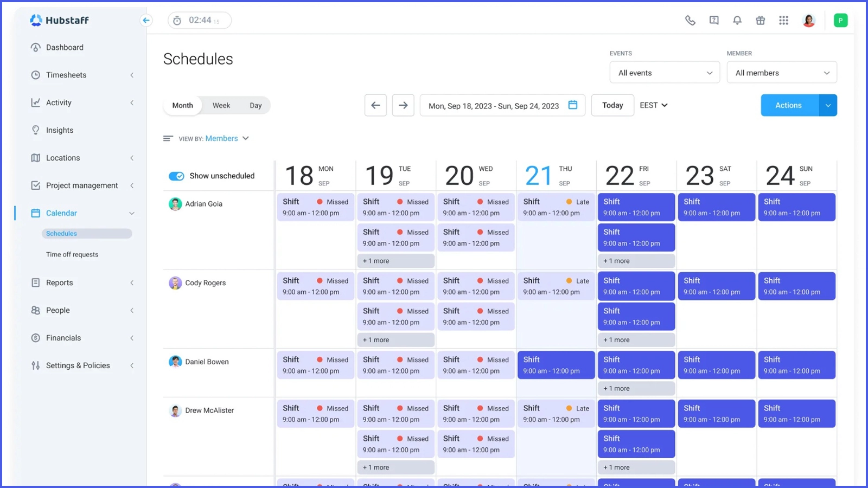Click the blue Actions button

coord(790,105)
